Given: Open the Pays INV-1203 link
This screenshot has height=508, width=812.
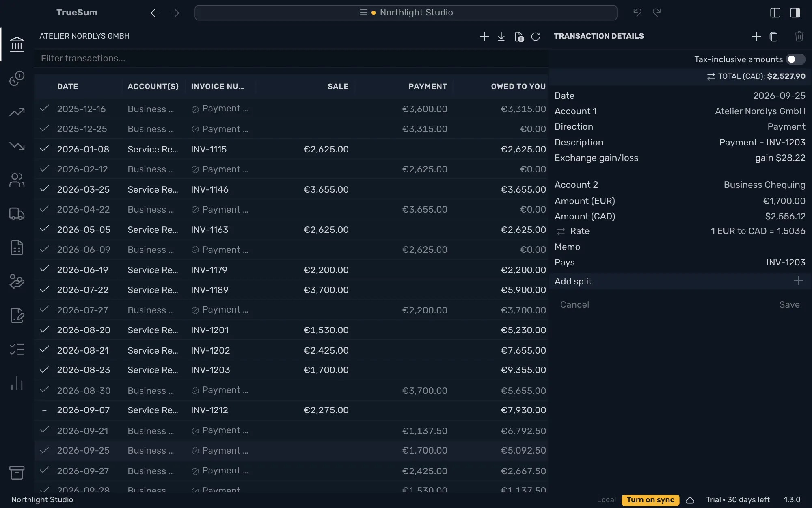Looking at the screenshot, I should [x=785, y=263].
